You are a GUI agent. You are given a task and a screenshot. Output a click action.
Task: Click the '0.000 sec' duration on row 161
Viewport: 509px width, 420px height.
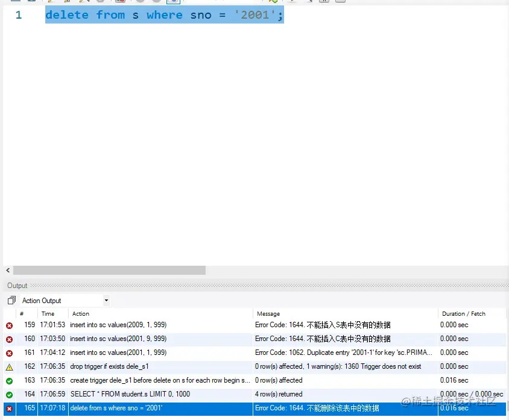point(454,353)
